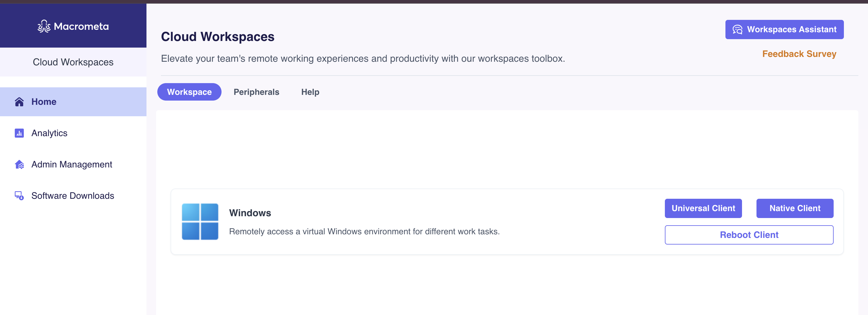Launch the Universal Client for Windows

pos(703,208)
